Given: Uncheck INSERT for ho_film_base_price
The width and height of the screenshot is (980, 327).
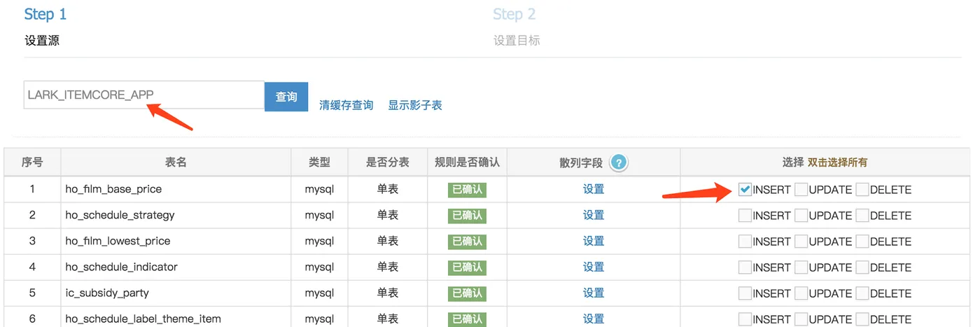Looking at the screenshot, I should click(x=745, y=190).
